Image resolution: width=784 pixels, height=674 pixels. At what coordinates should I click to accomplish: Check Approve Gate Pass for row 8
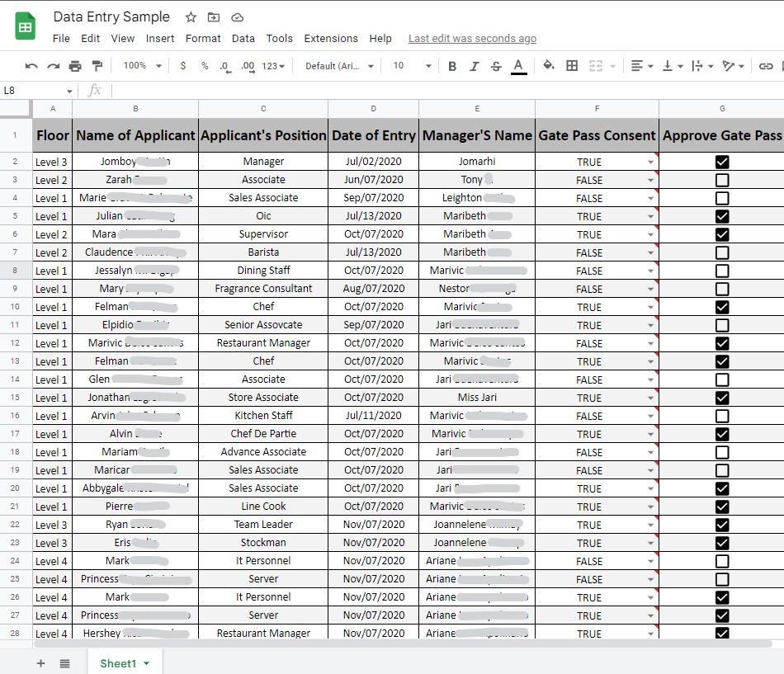[x=722, y=271]
